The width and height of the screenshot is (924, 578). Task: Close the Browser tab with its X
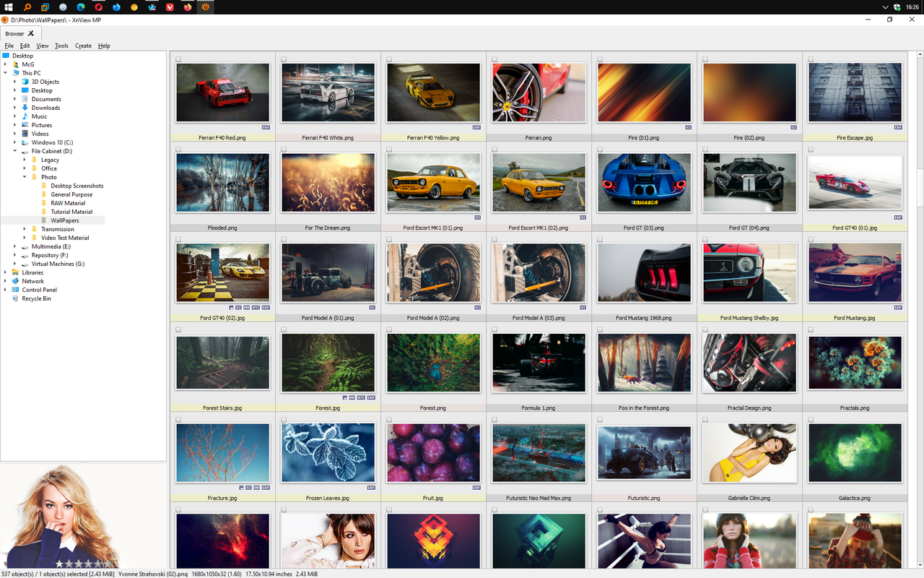click(x=31, y=33)
